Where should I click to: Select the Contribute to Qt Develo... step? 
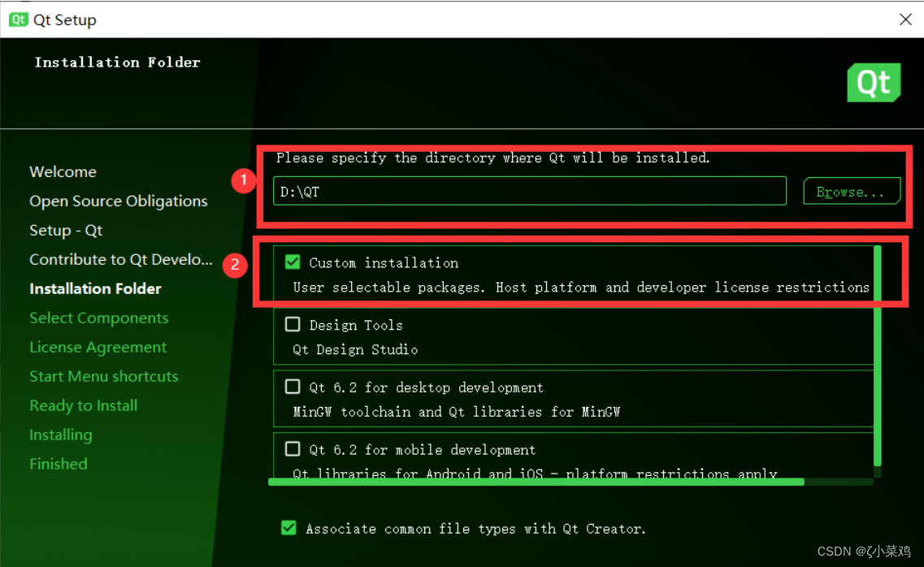pyautogui.click(x=121, y=260)
